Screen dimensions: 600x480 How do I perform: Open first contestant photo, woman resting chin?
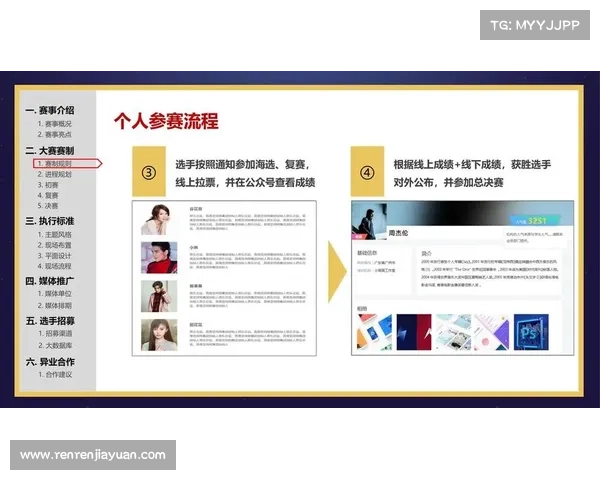click(158, 219)
